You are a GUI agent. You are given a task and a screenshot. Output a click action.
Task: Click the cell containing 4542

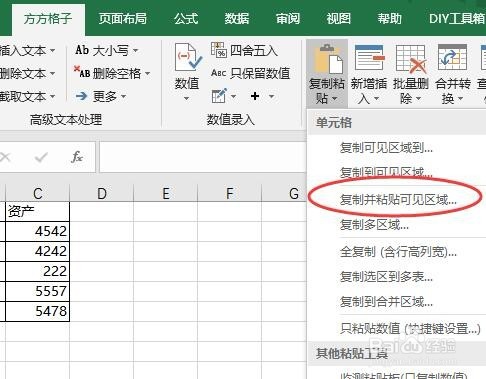click(x=38, y=231)
